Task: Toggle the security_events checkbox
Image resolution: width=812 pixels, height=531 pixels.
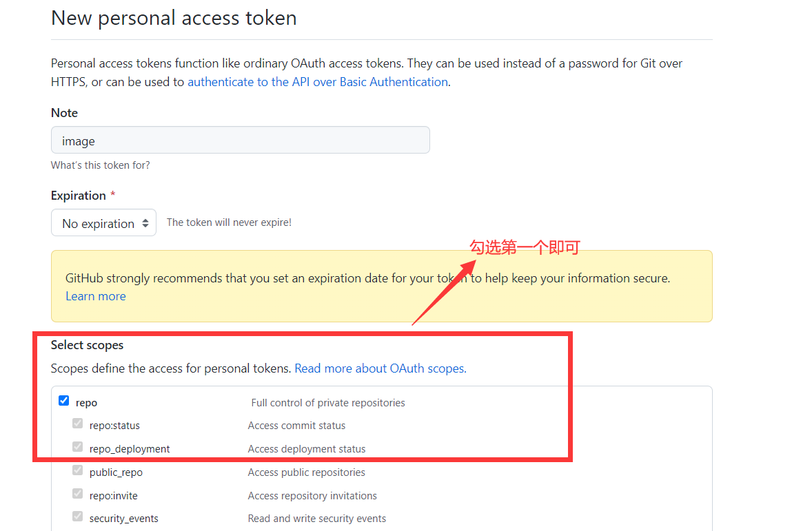Action: click(x=78, y=517)
